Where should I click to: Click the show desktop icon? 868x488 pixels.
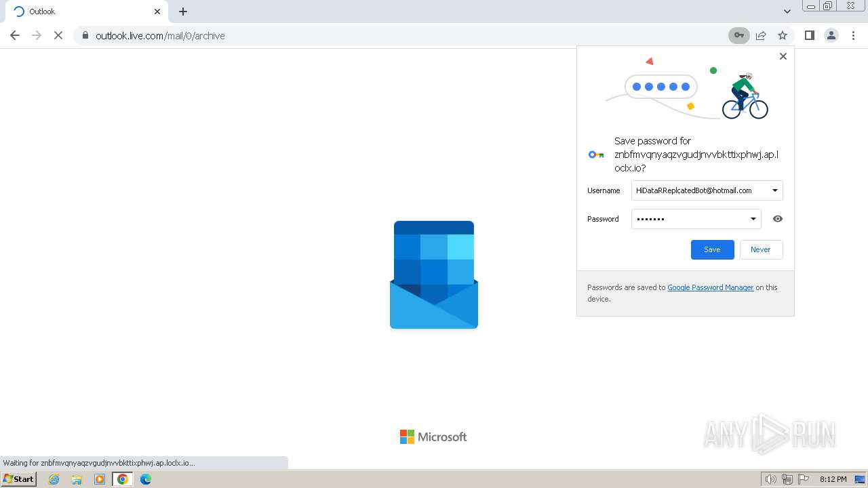click(x=860, y=479)
